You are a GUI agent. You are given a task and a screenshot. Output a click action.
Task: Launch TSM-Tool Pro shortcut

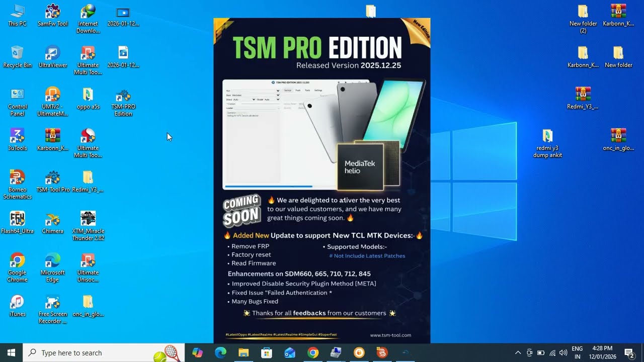(x=52, y=181)
